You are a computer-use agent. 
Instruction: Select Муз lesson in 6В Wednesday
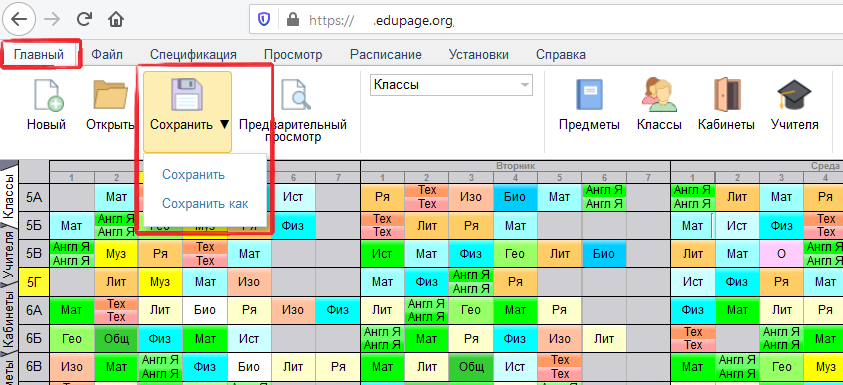825,367
